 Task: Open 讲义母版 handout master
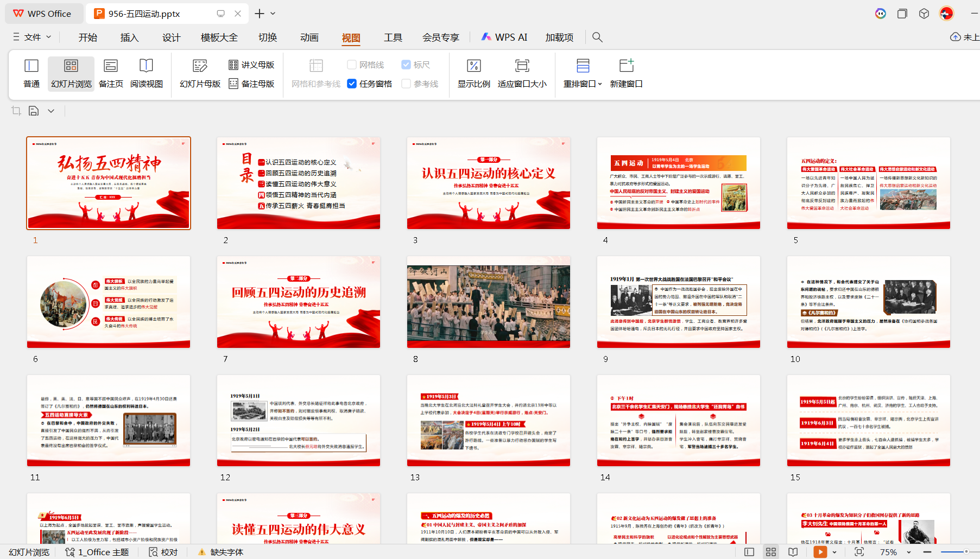251,65
